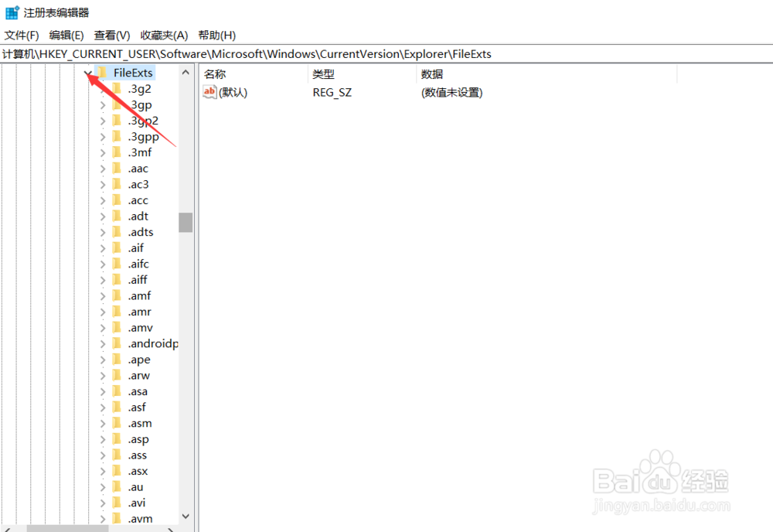Viewport: 773px width, 532px height.
Task: Click the .androidp key folder icon
Action: coord(117,343)
